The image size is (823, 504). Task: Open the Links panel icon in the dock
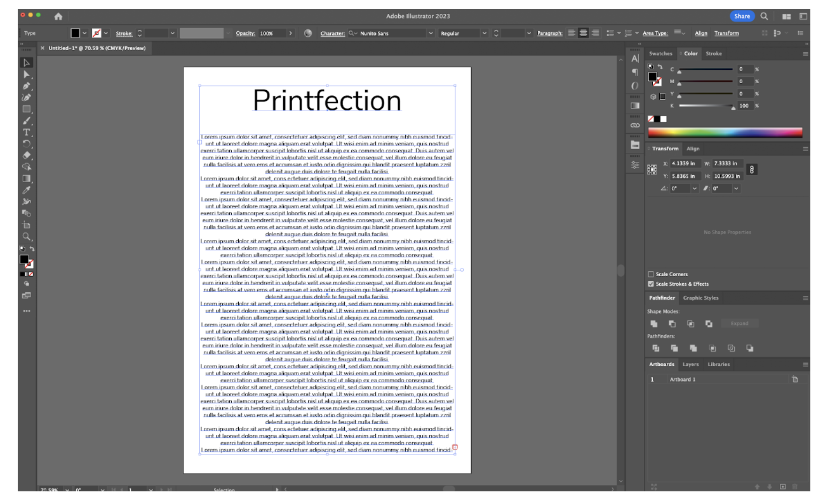tap(634, 126)
